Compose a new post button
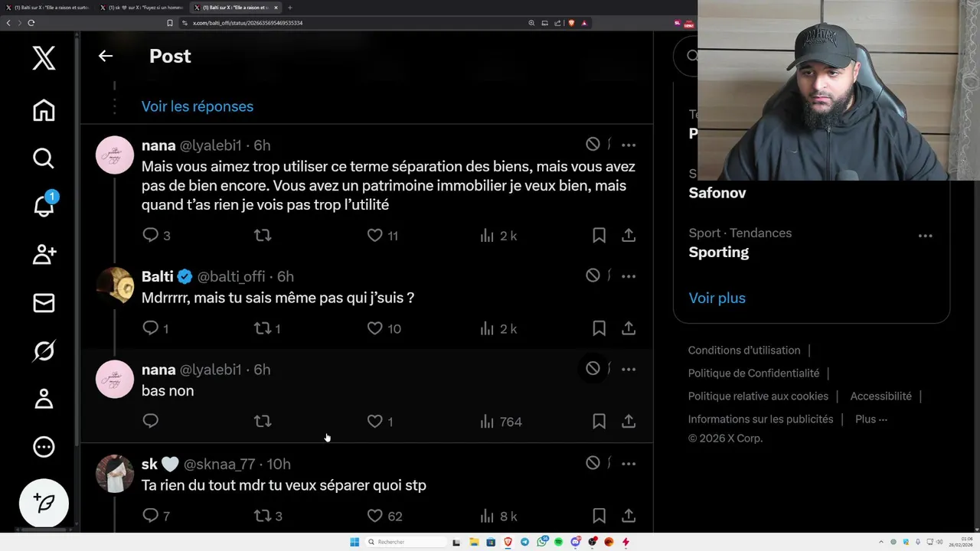The image size is (980, 551). [x=44, y=503]
